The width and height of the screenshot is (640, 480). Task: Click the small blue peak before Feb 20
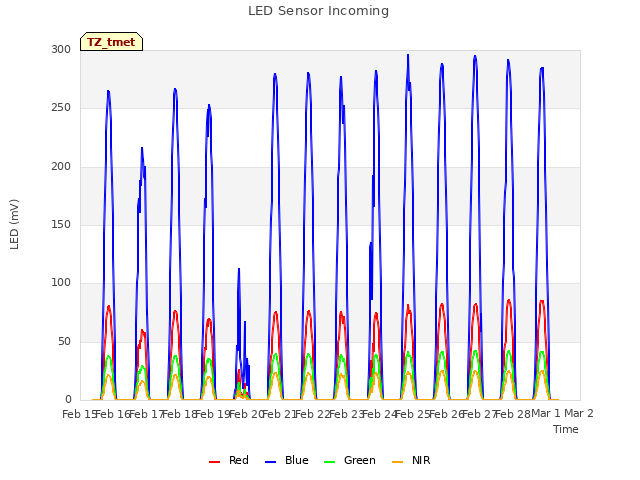pos(239,269)
